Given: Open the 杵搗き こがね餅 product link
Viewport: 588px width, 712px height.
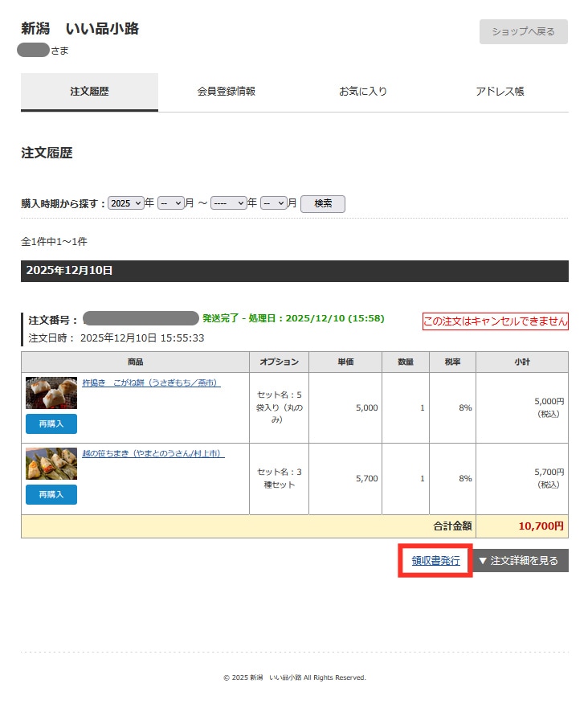Looking at the screenshot, I should tap(151, 383).
